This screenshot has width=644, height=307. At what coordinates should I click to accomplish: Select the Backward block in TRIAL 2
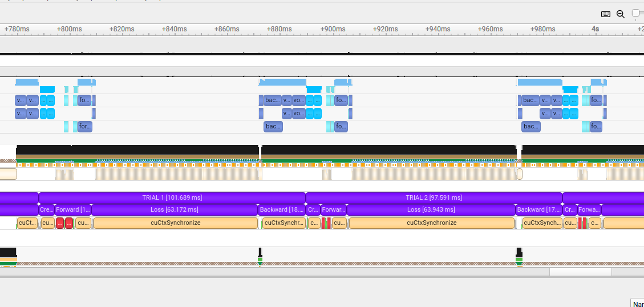[x=538, y=210]
